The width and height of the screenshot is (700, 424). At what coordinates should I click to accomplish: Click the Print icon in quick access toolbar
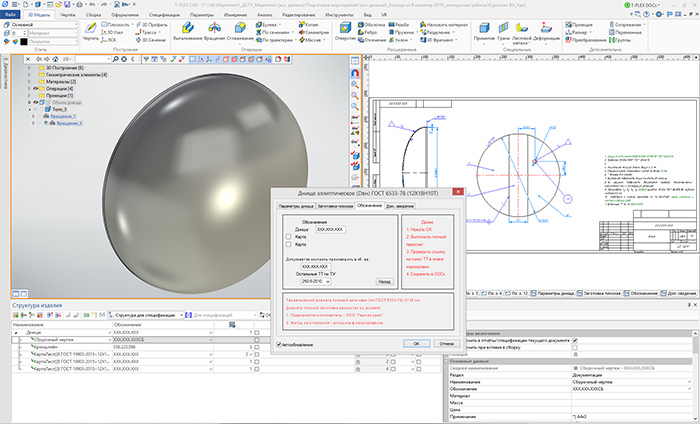[x=79, y=4]
